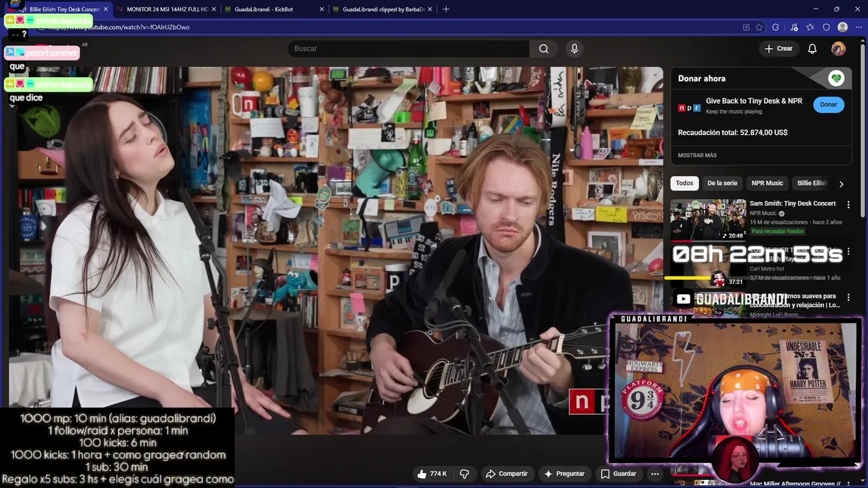Bookmark page with the star icon
The height and width of the screenshot is (488, 868).
[x=759, y=27]
